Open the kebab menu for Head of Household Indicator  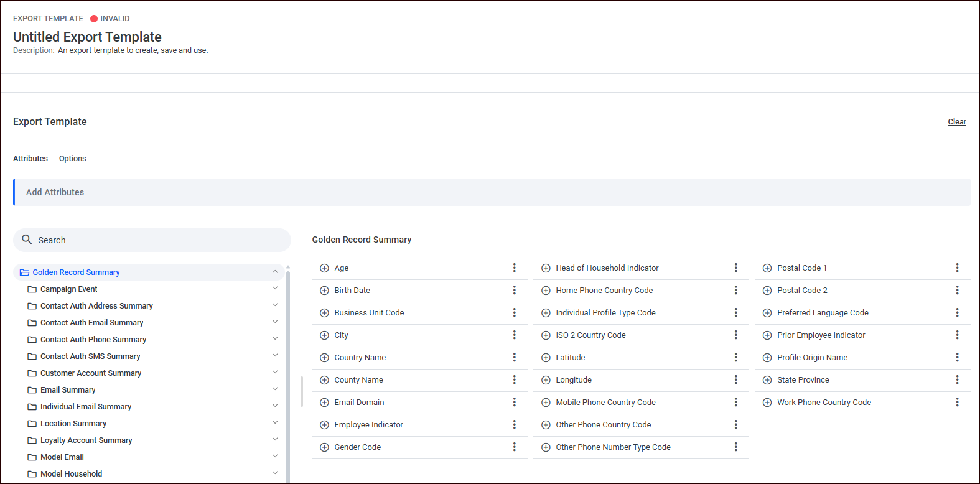[735, 268]
